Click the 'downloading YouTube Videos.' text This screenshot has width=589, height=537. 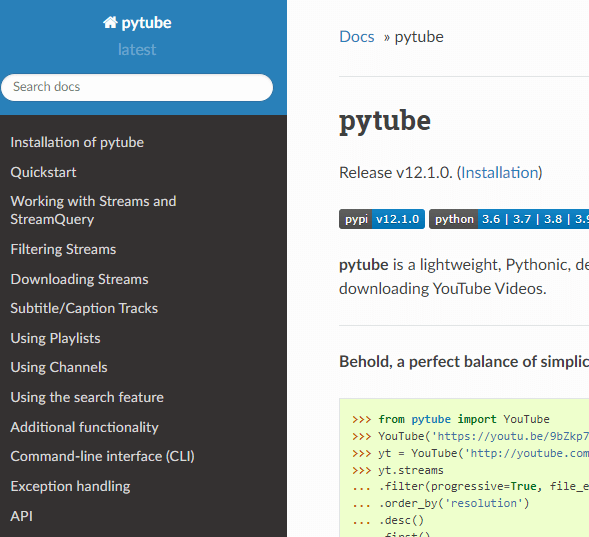click(x=443, y=289)
